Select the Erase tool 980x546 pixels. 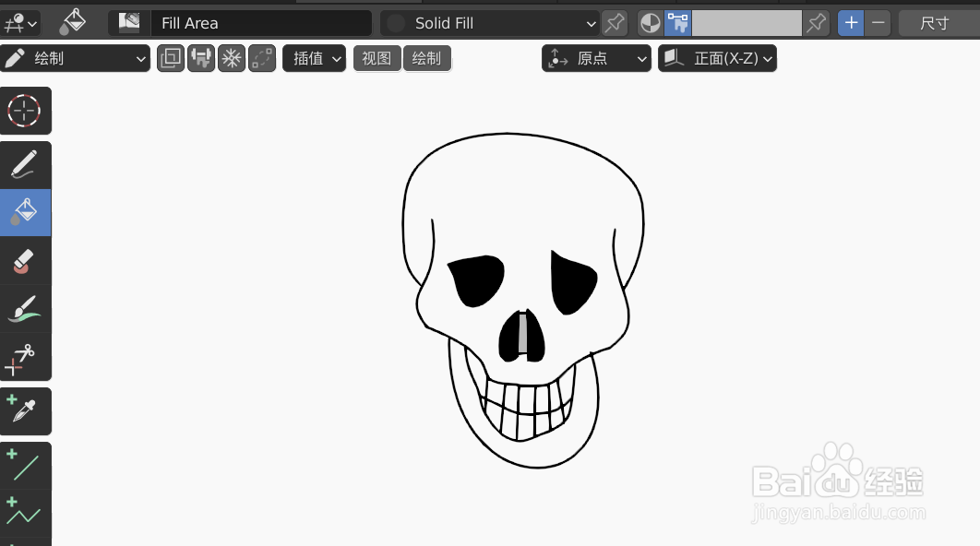25,260
